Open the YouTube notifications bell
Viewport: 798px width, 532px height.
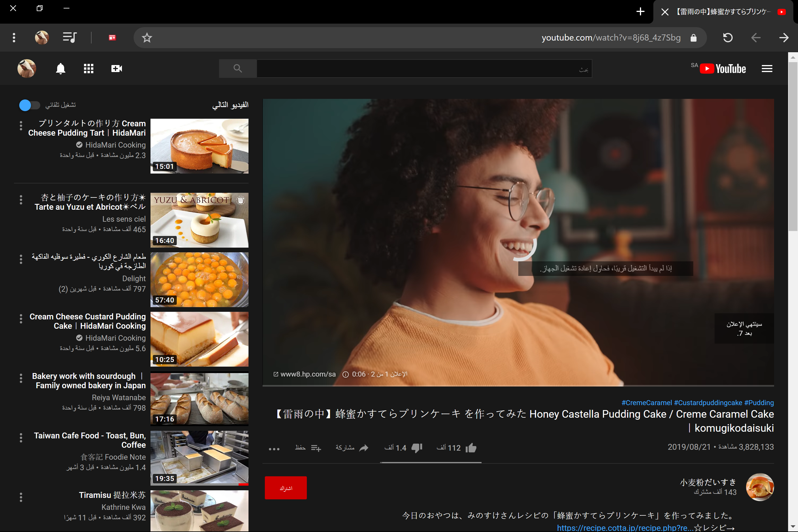coord(60,69)
